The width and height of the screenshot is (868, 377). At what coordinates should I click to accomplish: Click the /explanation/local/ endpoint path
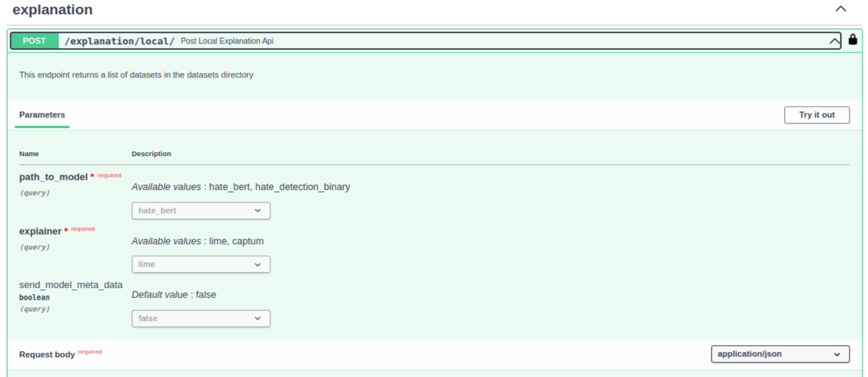120,41
